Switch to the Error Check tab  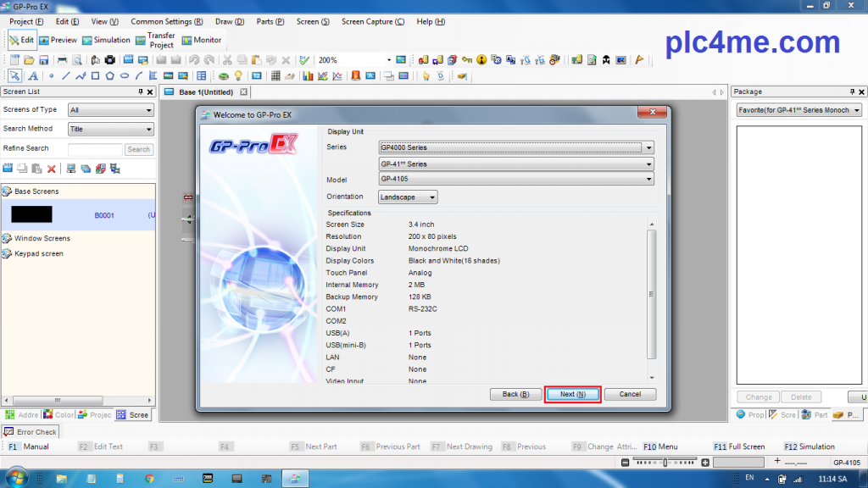coord(31,432)
